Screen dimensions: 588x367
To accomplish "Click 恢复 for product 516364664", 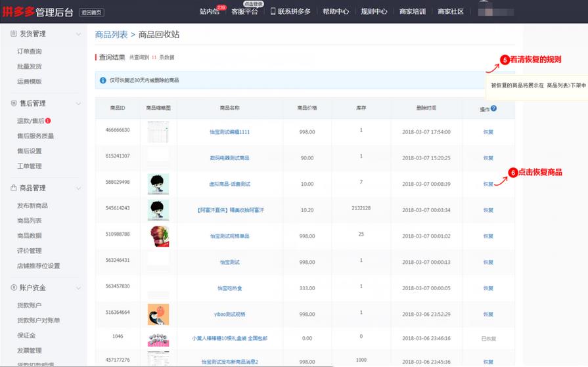I will pos(488,314).
